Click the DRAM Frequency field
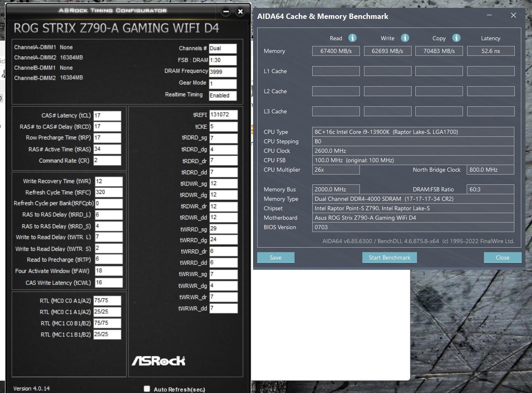The width and height of the screenshot is (532, 393). tap(223, 72)
